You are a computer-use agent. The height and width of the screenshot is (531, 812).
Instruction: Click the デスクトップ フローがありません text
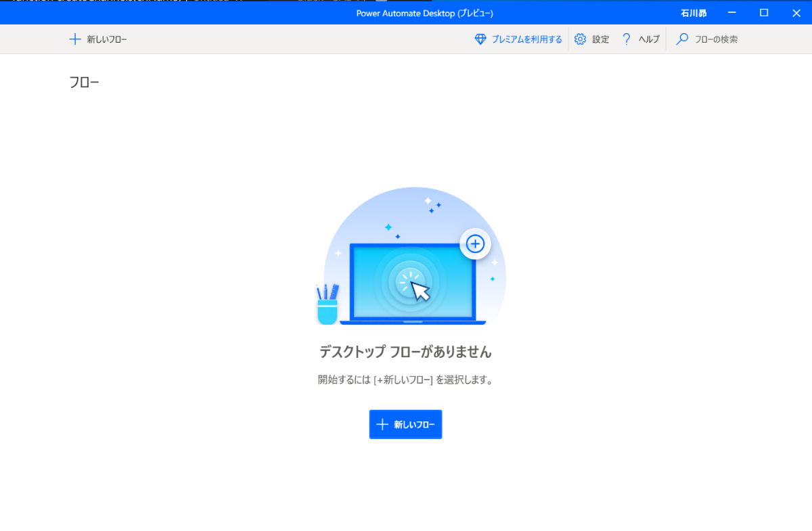[405, 352]
